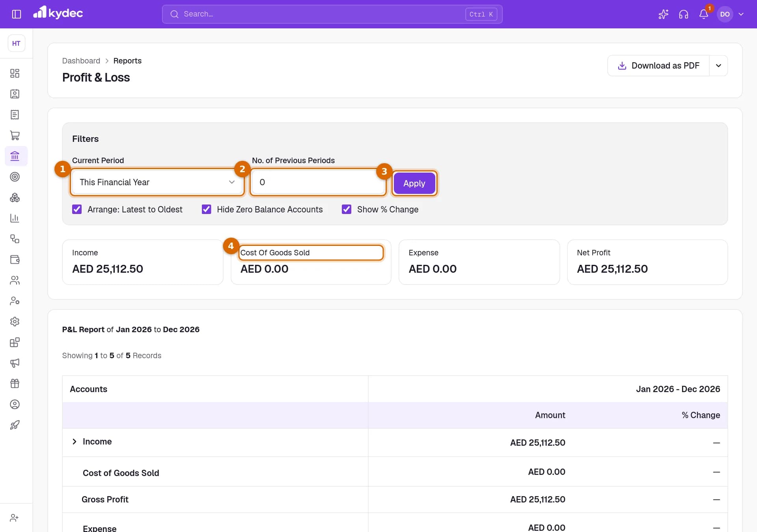Click the Net Profit summary card
Viewport: 757px width, 532px height.
point(647,262)
